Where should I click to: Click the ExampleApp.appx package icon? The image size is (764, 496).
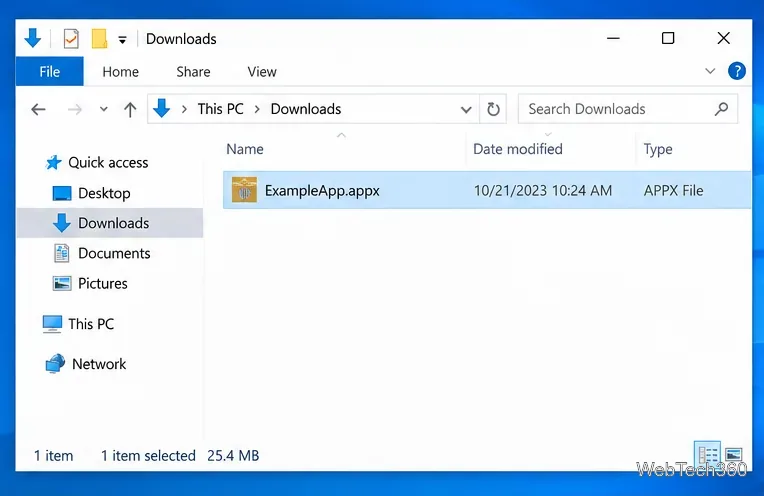click(244, 190)
